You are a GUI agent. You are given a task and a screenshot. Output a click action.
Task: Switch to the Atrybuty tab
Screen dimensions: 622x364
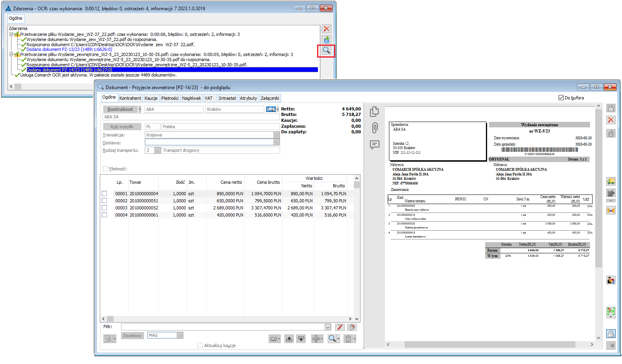[248, 98]
